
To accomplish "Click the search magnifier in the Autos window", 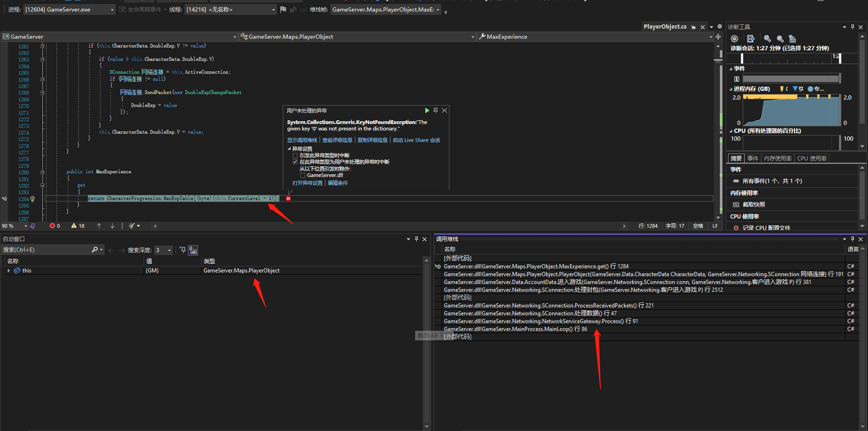I will 94,249.
